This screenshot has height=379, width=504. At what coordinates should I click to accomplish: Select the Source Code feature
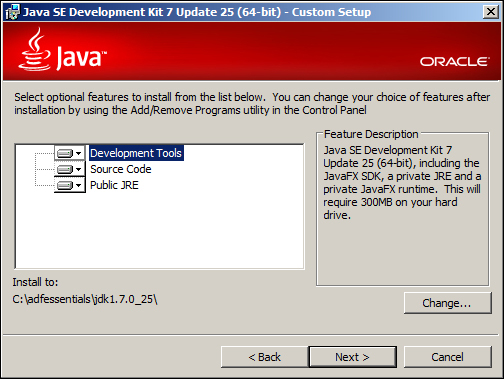[121, 169]
